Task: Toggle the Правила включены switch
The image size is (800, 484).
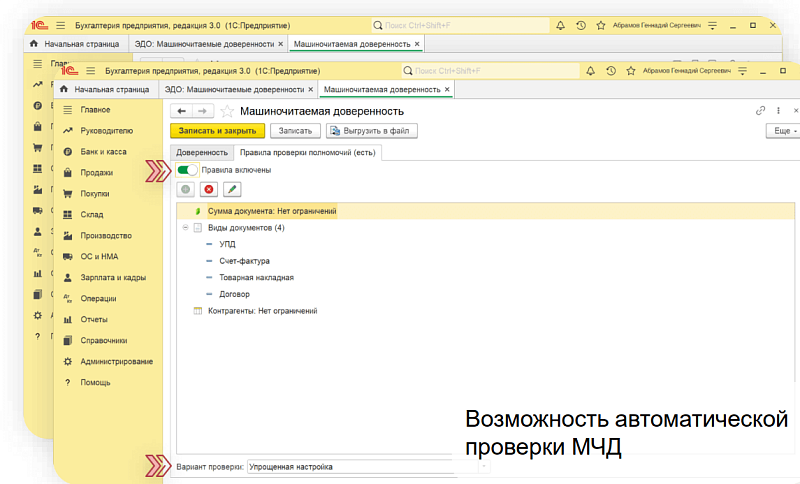Action: 187,170
